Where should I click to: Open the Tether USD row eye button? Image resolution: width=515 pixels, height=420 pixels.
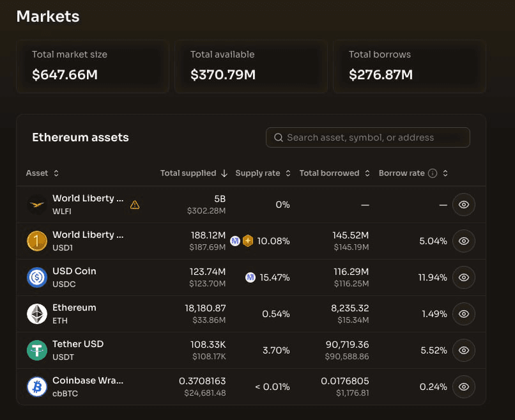(x=463, y=350)
